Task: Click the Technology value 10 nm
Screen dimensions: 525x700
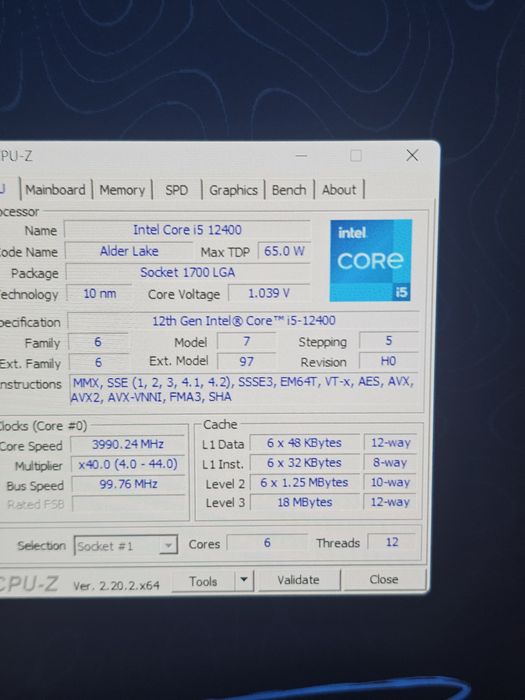Action: click(100, 294)
